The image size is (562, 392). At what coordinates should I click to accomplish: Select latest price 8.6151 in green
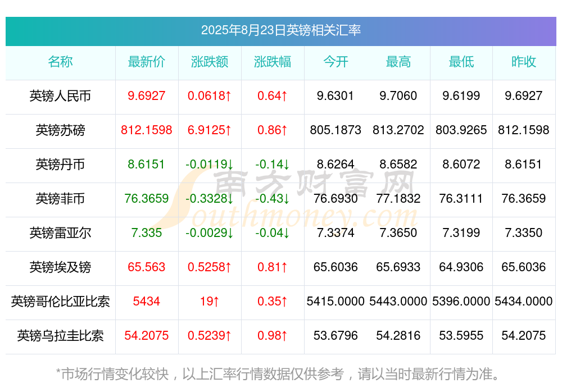[x=146, y=165]
